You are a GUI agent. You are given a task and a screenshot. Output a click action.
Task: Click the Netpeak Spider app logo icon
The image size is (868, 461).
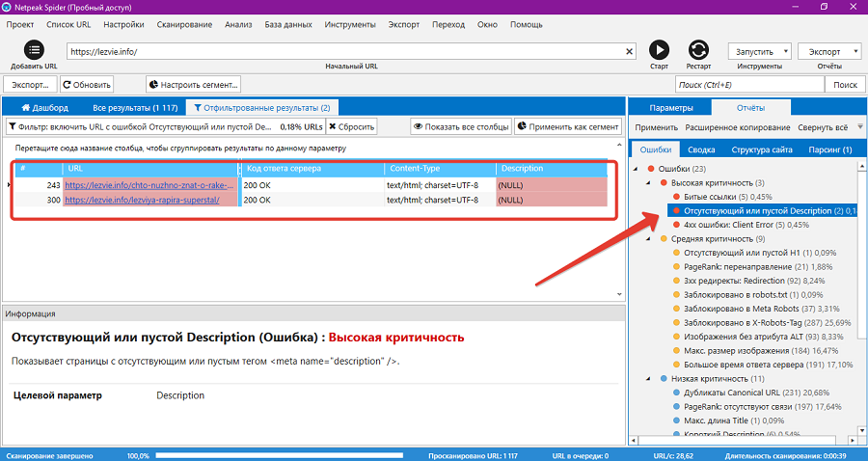click(7, 7)
